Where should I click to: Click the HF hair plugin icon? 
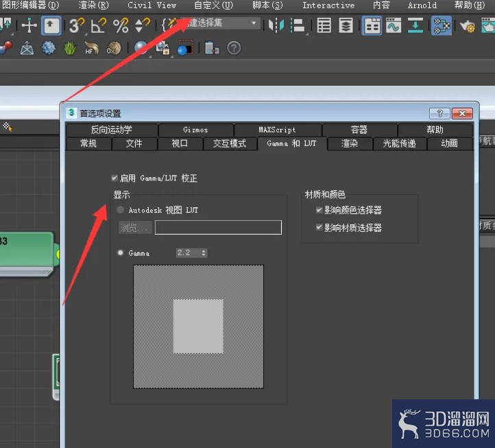(x=92, y=48)
